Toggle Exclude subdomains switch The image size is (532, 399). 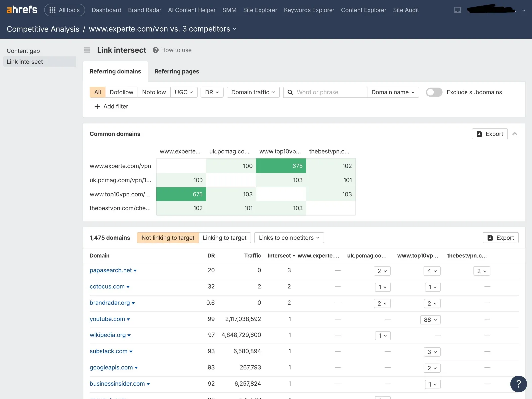coord(434,92)
